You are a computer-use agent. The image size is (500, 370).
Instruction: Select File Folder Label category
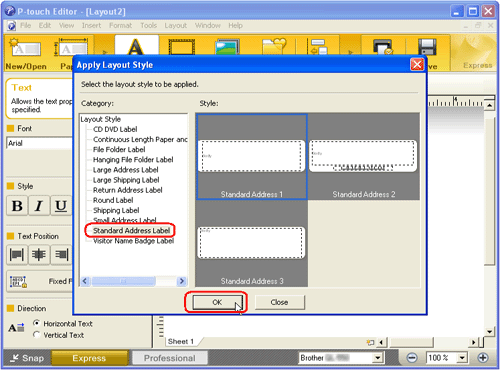click(119, 149)
